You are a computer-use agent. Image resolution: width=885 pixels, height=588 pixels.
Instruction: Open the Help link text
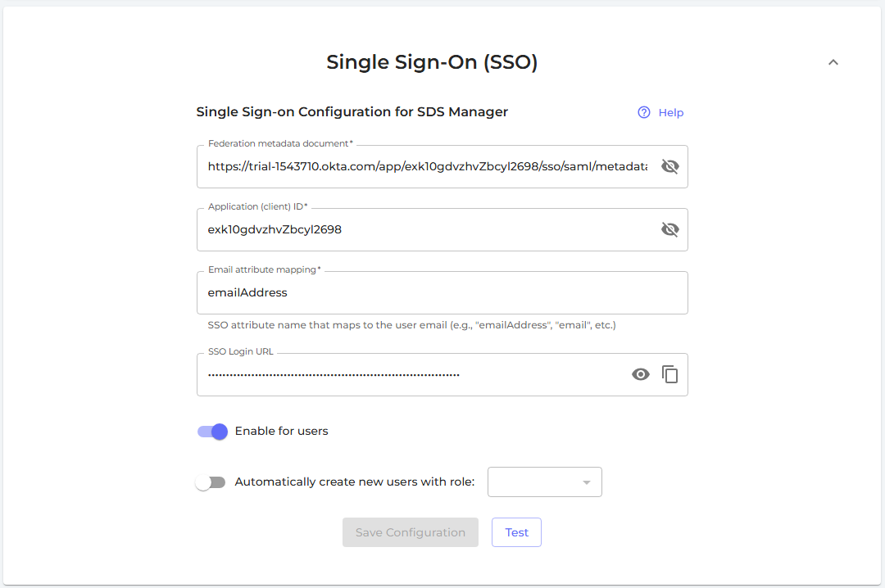point(671,113)
